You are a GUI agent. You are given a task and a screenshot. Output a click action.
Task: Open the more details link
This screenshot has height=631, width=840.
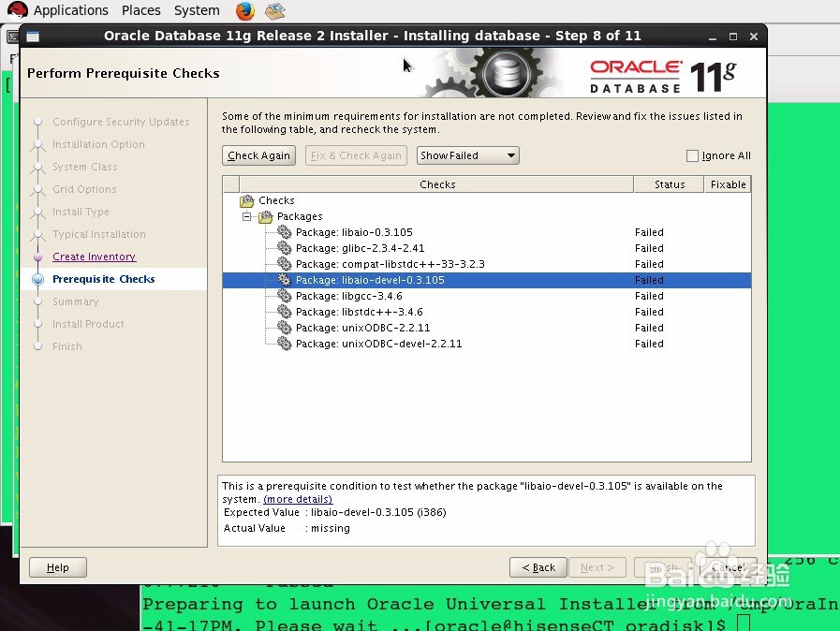point(298,499)
